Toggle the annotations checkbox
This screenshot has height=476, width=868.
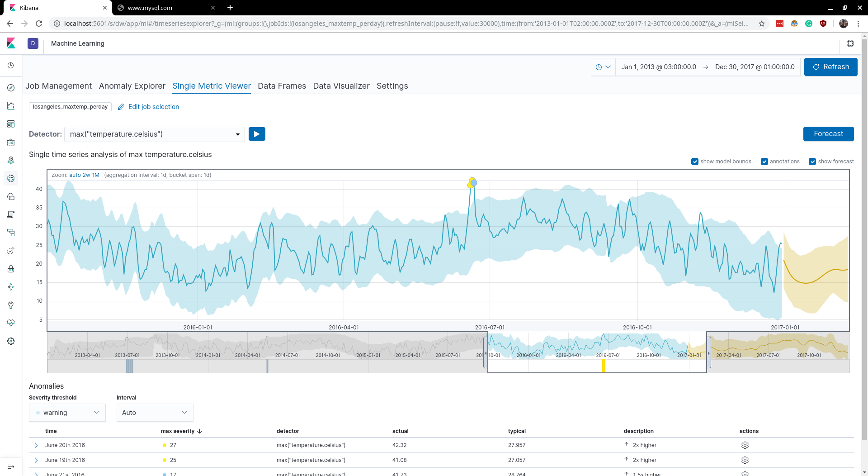pyautogui.click(x=764, y=162)
